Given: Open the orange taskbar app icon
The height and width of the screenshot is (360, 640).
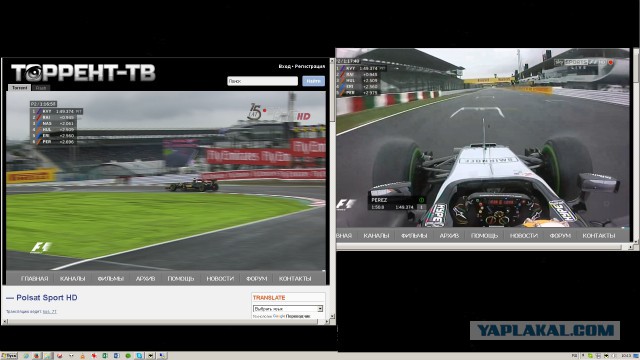Looking at the screenshot, I should click(82, 356).
